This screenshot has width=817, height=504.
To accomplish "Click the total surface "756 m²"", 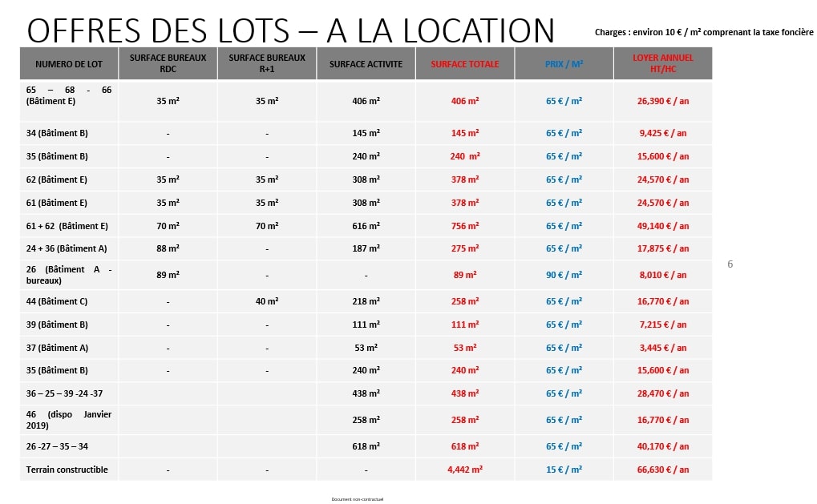I will click(465, 226).
